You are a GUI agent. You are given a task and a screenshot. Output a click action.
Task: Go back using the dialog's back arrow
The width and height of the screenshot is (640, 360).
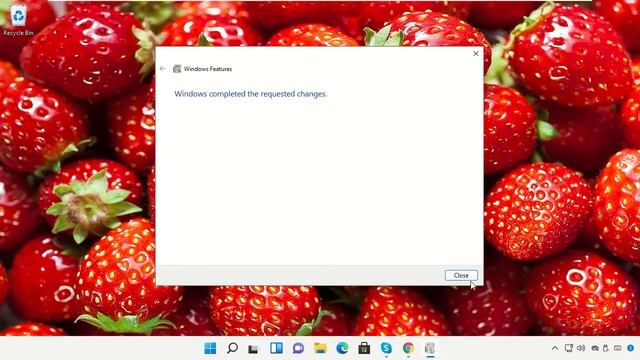pyautogui.click(x=162, y=69)
